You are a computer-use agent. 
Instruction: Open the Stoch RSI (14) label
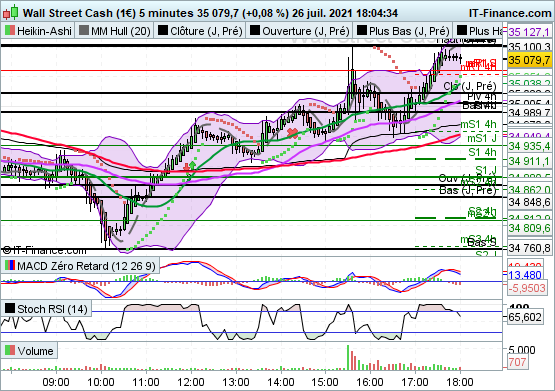click(52, 309)
